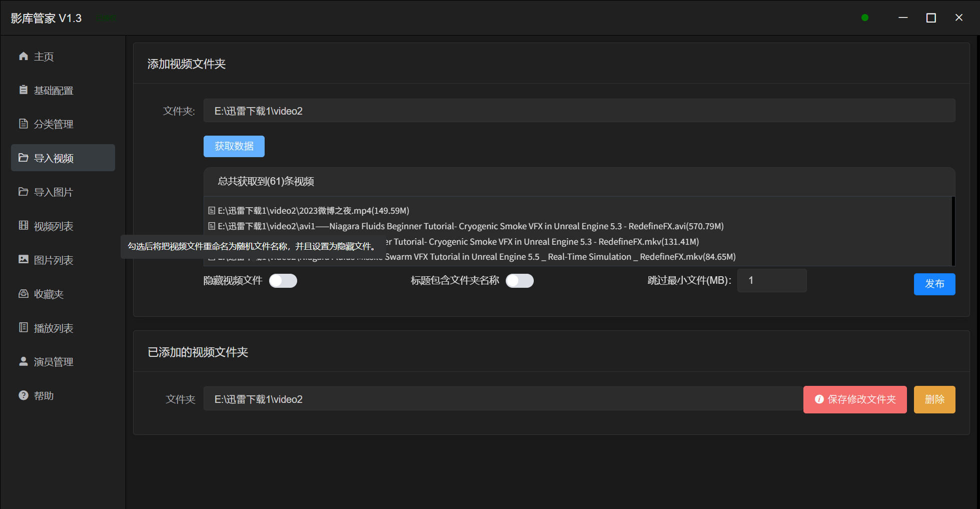Click the question mark icon for 帮助
980x509 pixels.
tap(24, 395)
